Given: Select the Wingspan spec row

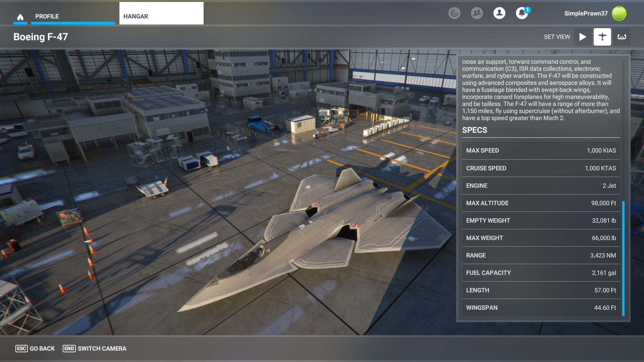Looking at the screenshot, I should pyautogui.click(x=541, y=308).
